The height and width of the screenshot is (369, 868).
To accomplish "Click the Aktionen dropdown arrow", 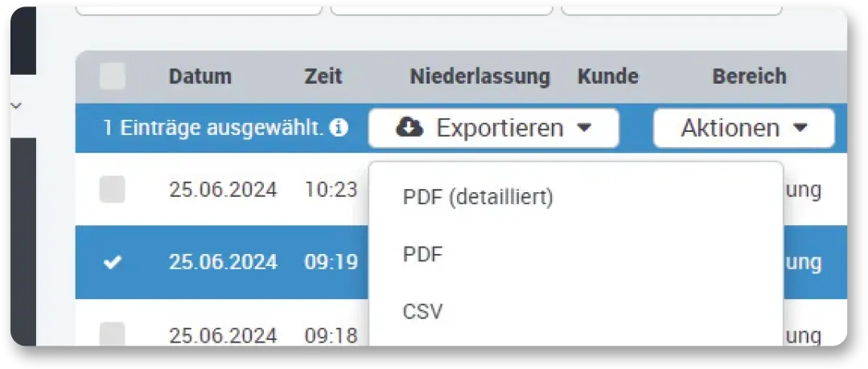I will (x=800, y=128).
